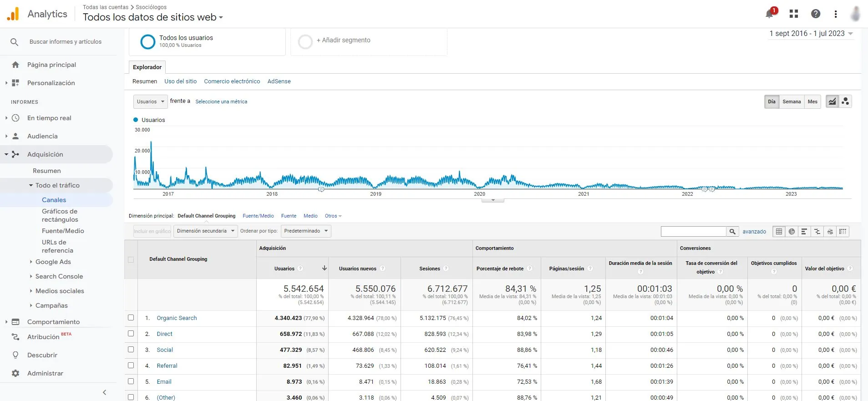Select the Semana granularity

(x=792, y=102)
